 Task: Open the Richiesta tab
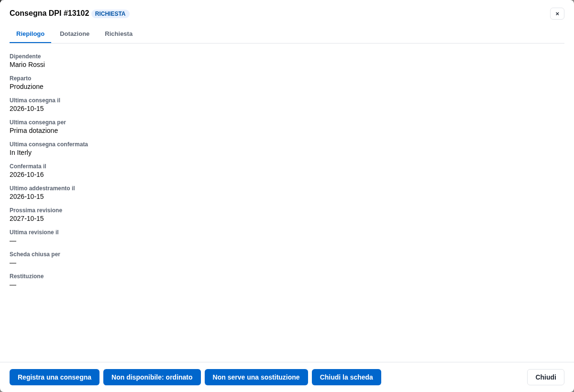119,34
